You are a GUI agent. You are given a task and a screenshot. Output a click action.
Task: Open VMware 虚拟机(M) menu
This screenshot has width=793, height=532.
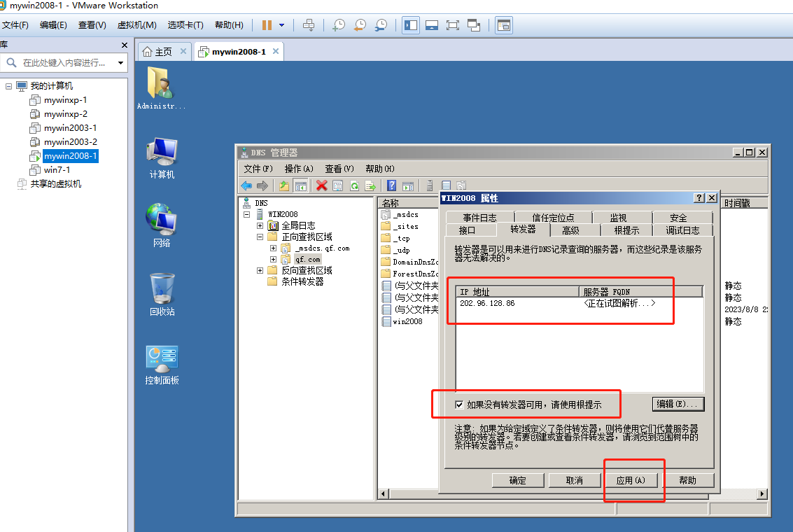point(137,24)
